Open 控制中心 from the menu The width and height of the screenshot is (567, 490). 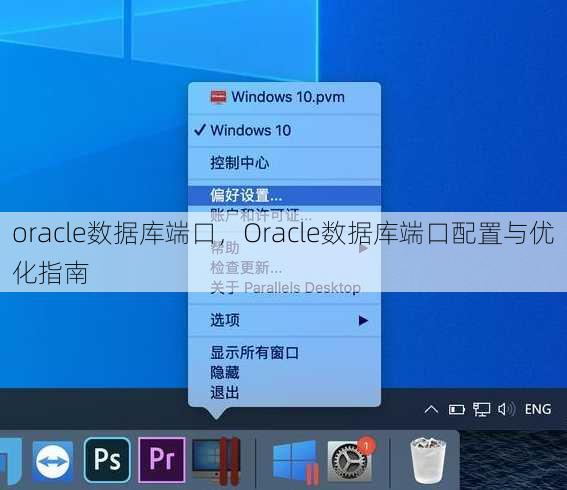(284, 162)
